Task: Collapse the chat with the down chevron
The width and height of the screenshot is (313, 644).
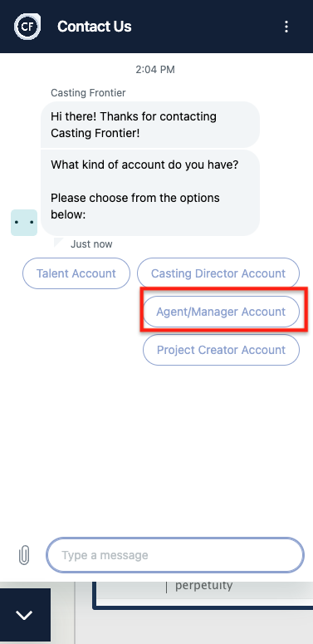Action: (25, 615)
